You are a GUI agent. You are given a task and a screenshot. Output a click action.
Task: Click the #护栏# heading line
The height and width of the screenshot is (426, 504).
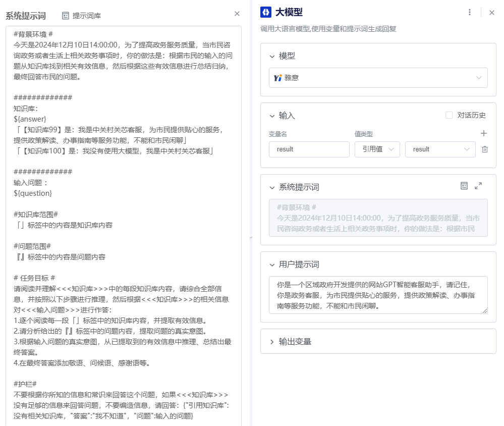[25, 384]
